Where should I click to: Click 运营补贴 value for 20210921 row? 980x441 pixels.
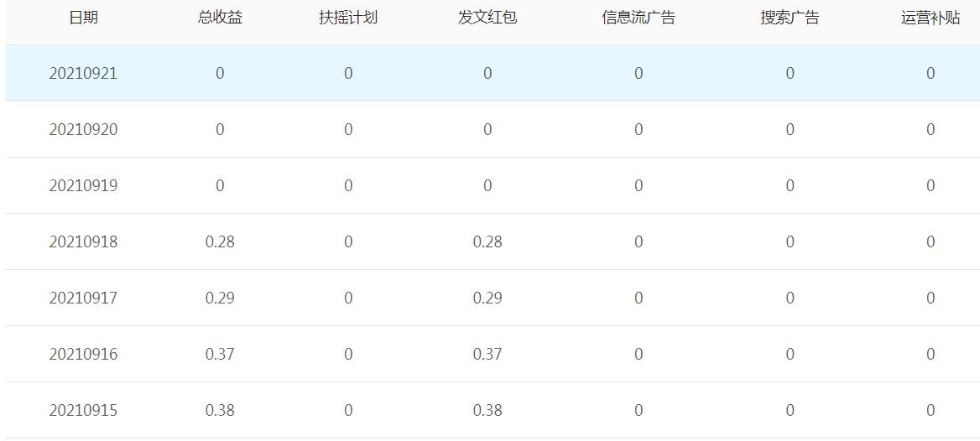tap(930, 74)
